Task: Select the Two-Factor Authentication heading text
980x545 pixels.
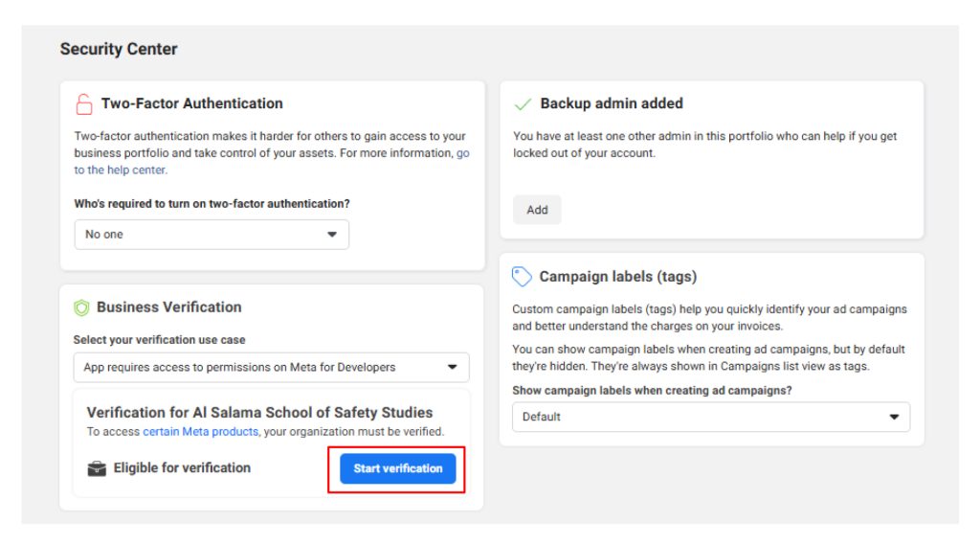Action: coord(192,103)
